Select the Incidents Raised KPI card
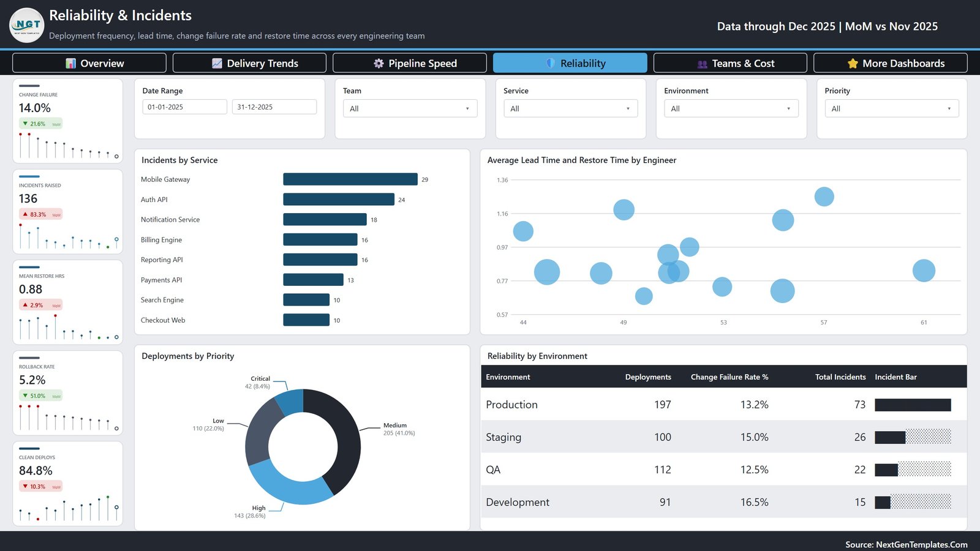 (x=68, y=212)
